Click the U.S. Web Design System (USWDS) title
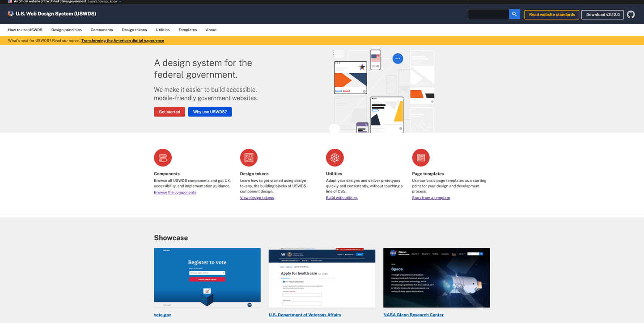This screenshot has height=323, width=644. [56, 14]
